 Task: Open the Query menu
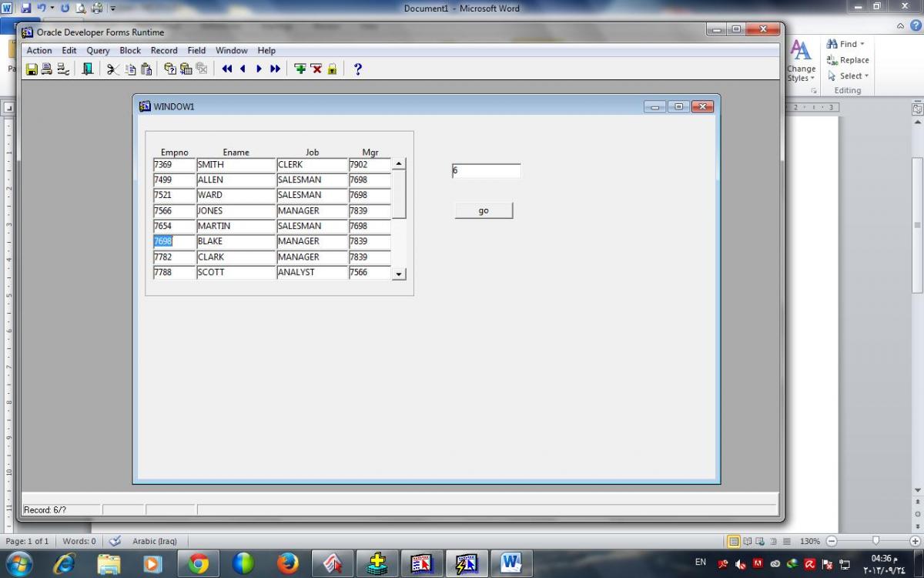(x=98, y=50)
